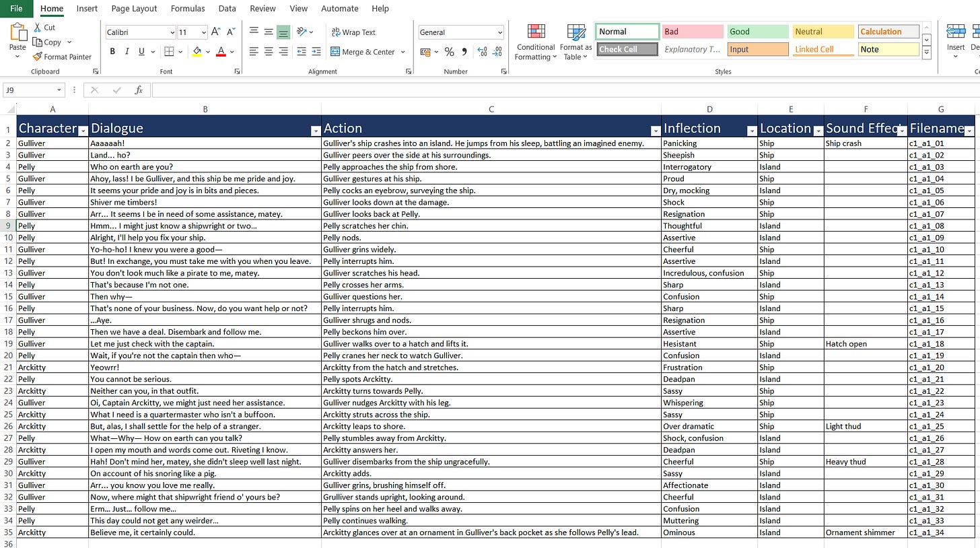The height and width of the screenshot is (548, 980).
Task: Apply the yellow fill color bucket
Action: coord(197,52)
